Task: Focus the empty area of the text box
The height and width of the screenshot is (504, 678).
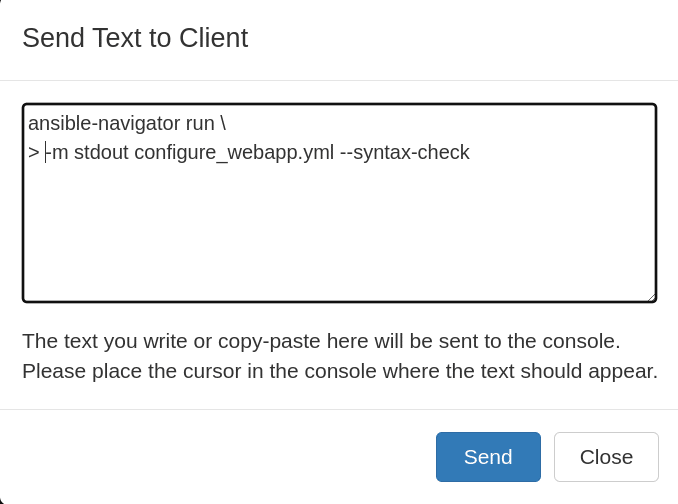Action: click(x=339, y=229)
